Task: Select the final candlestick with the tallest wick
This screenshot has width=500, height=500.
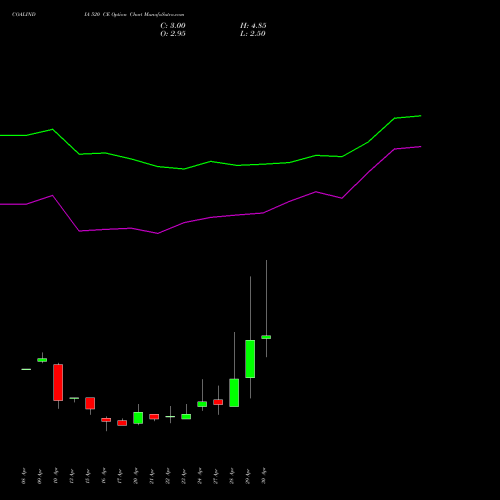Action: coord(266,337)
